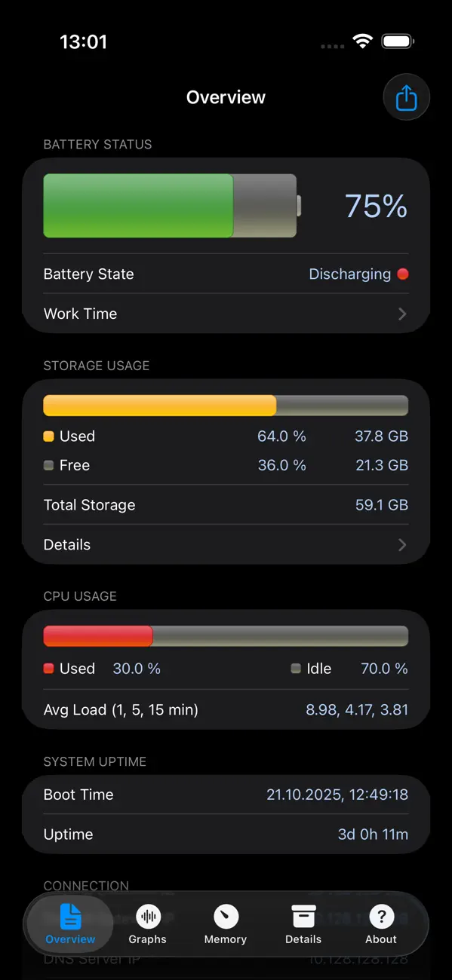The width and height of the screenshot is (452, 980).
Task: Tap the gray Free storage indicator square
Action: tap(48, 465)
